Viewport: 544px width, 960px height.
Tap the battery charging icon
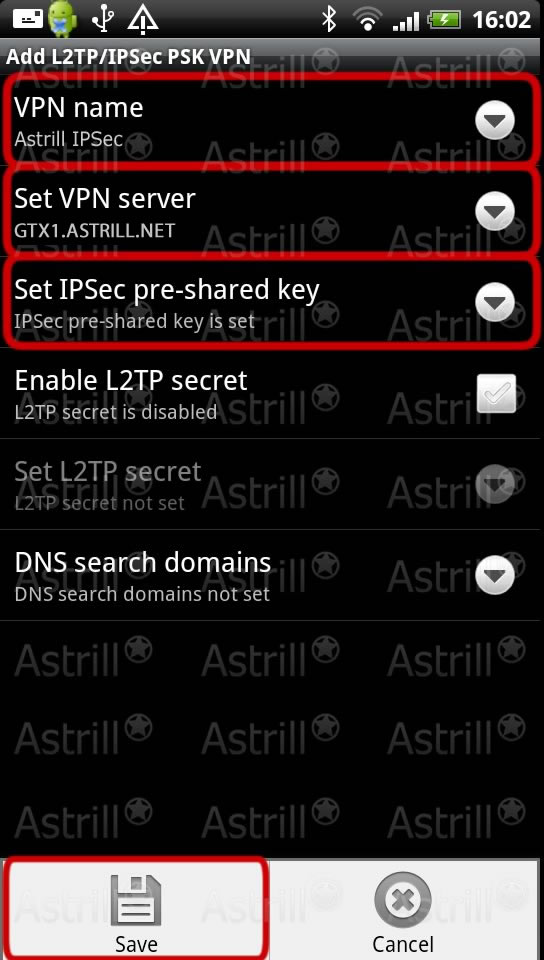[x=444, y=20]
